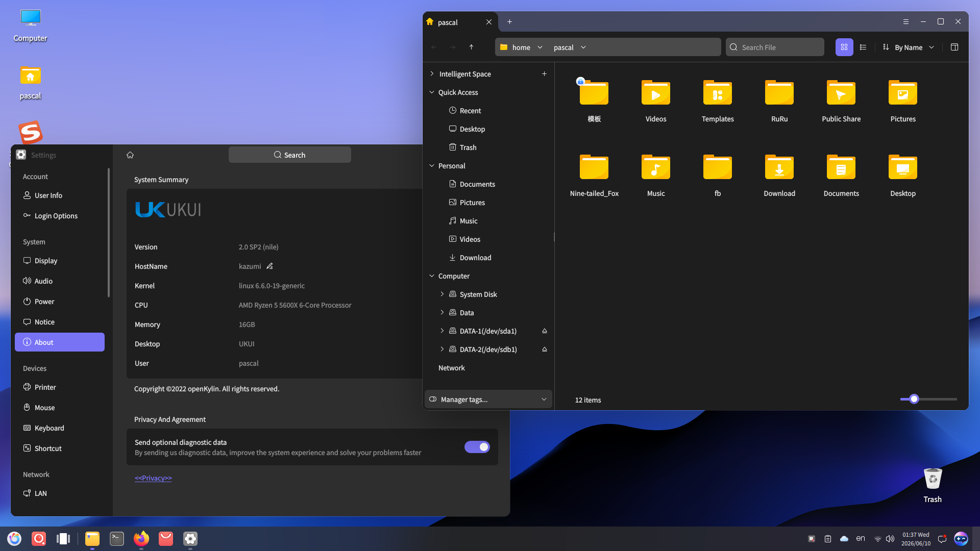Go to Display settings
Screen dimensions: 980x551
coord(60,261)
